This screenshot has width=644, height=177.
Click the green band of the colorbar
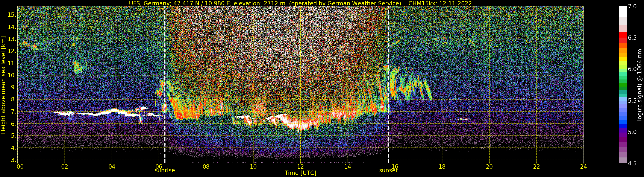623,85
